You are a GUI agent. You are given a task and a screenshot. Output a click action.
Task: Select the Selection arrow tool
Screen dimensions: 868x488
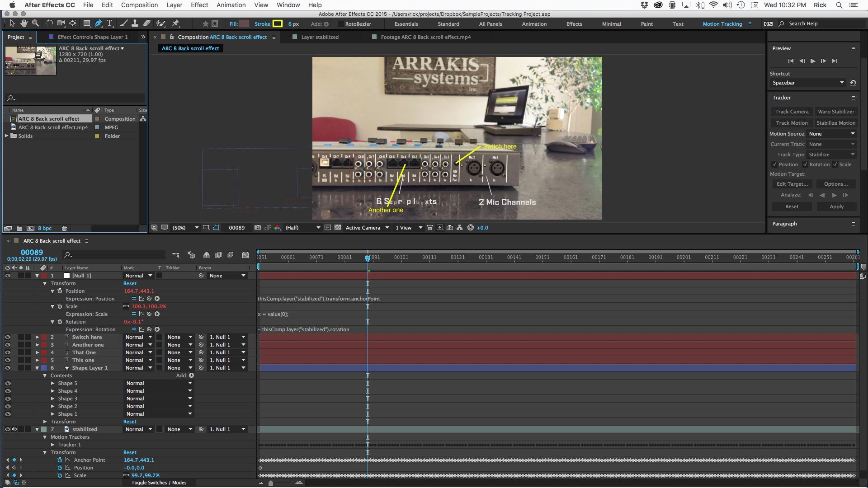[12, 23]
